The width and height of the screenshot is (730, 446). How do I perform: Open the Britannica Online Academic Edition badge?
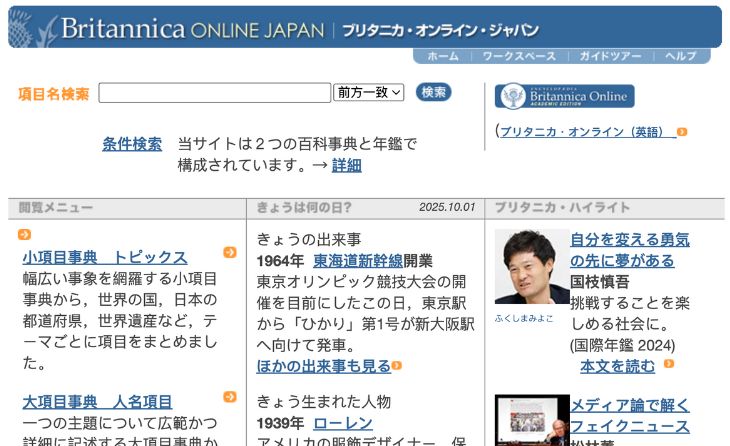point(564,96)
